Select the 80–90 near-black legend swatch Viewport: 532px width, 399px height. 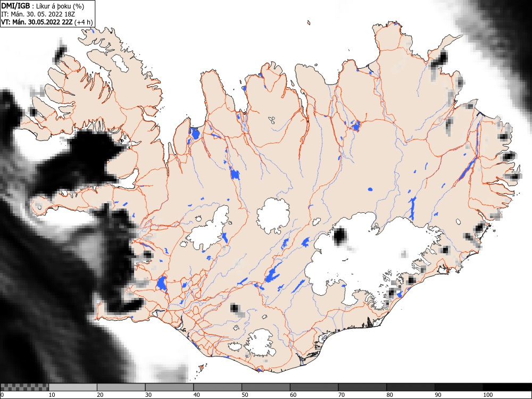click(x=411, y=387)
